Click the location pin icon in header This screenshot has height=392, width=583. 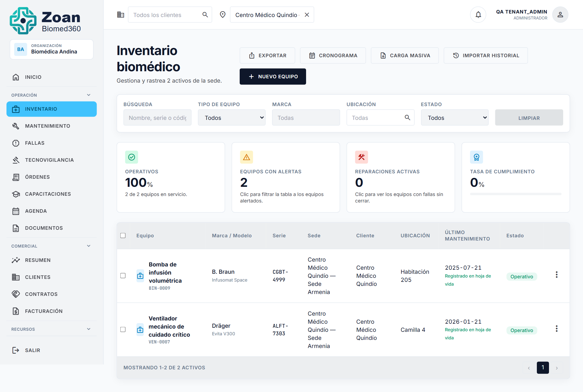223,15
